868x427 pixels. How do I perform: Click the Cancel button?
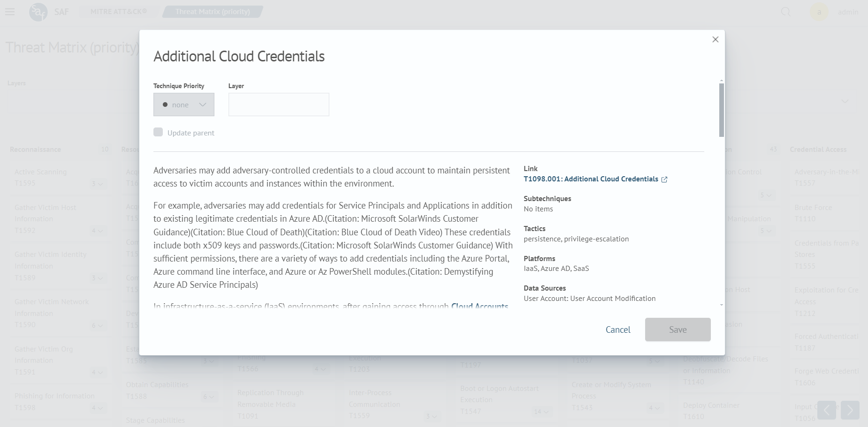(x=618, y=330)
